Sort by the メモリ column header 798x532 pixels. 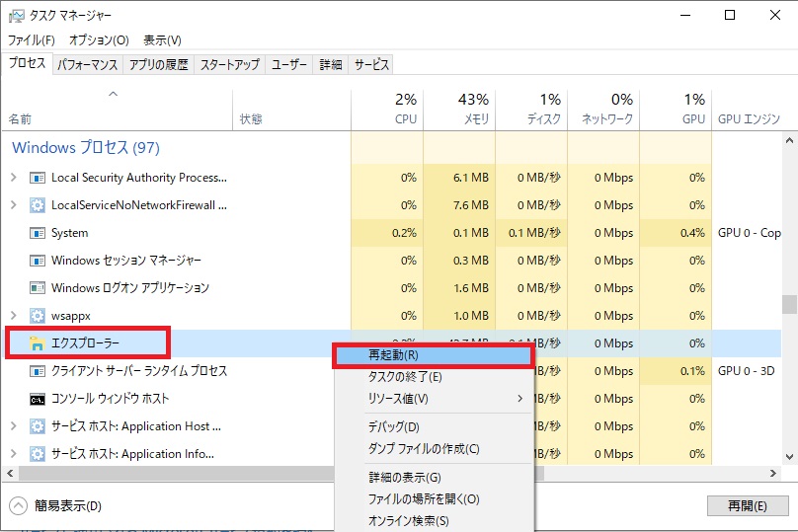[459, 110]
